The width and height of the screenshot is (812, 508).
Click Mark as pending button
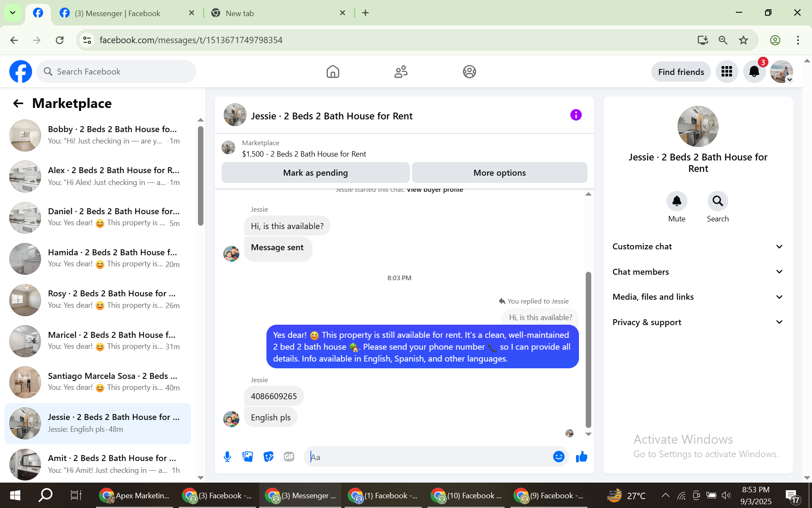pos(315,173)
